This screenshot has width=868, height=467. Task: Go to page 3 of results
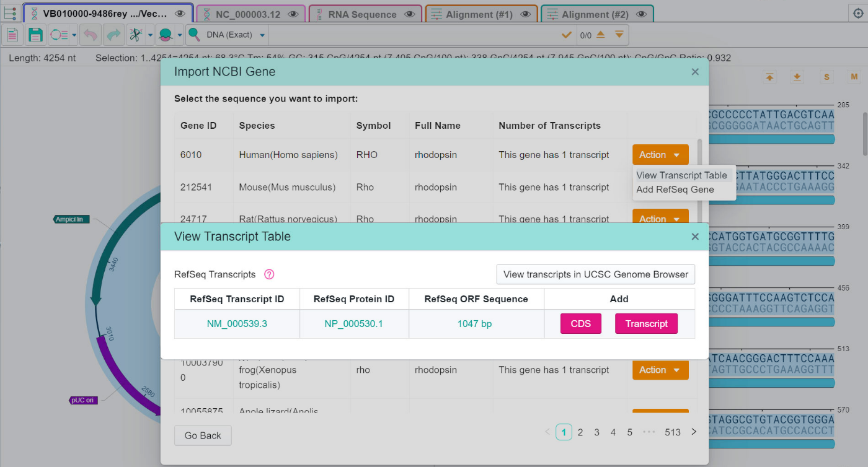(x=596, y=432)
